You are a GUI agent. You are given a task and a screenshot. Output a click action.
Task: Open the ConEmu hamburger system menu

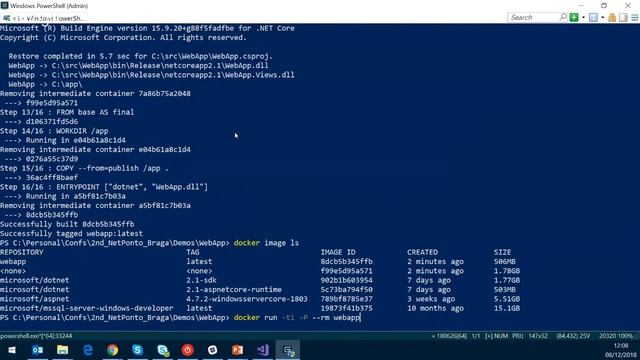(x=635, y=18)
